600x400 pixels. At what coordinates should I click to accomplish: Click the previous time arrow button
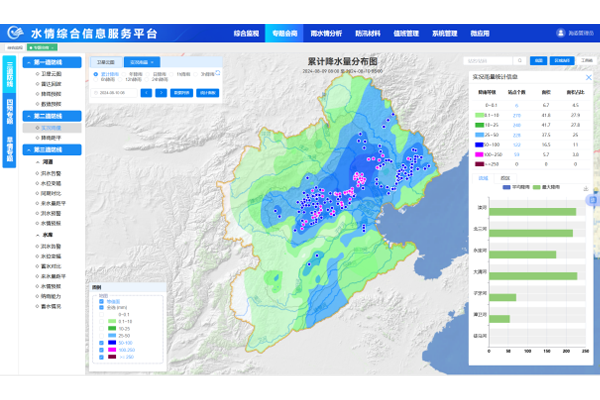tap(146, 92)
